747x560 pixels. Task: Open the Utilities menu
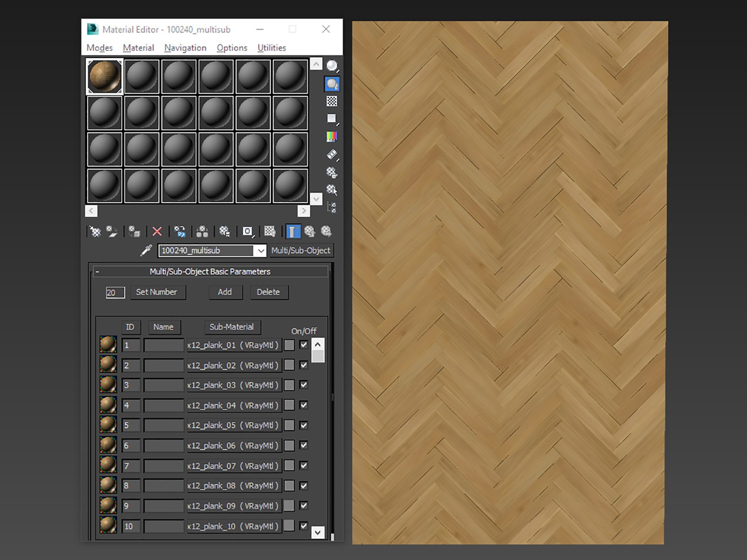(x=272, y=48)
